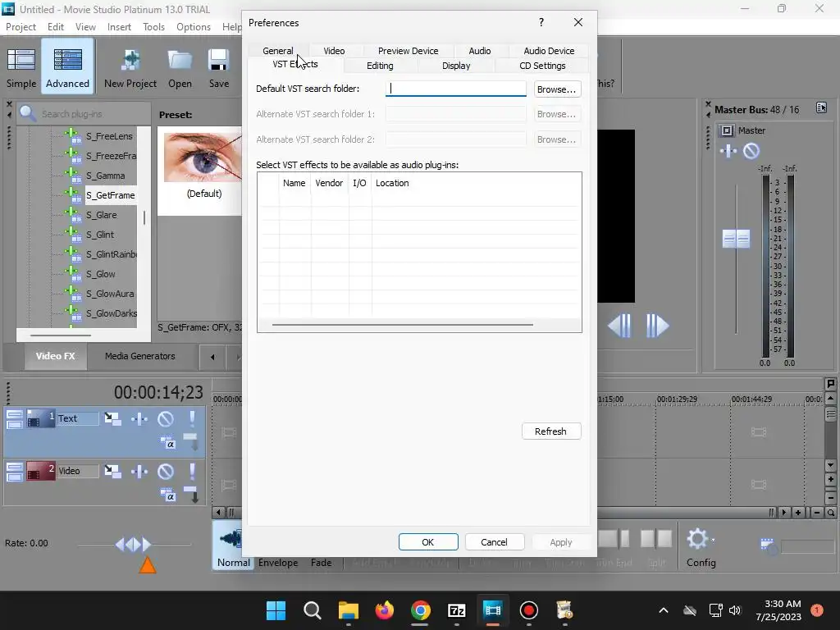Click the Open folder toolbar icon
The width and height of the screenshot is (840, 630).
pos(180,60)
